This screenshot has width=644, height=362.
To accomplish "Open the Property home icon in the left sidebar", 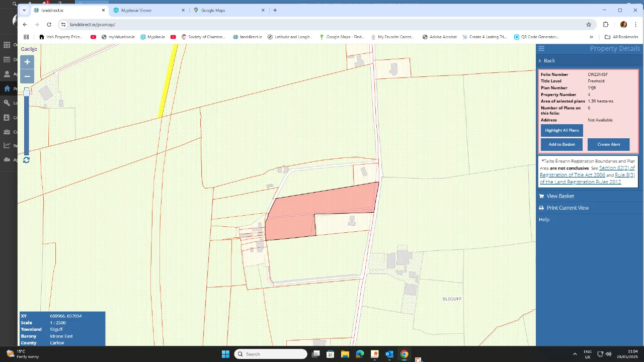I will pyautogui.click(x=7, y=88).
